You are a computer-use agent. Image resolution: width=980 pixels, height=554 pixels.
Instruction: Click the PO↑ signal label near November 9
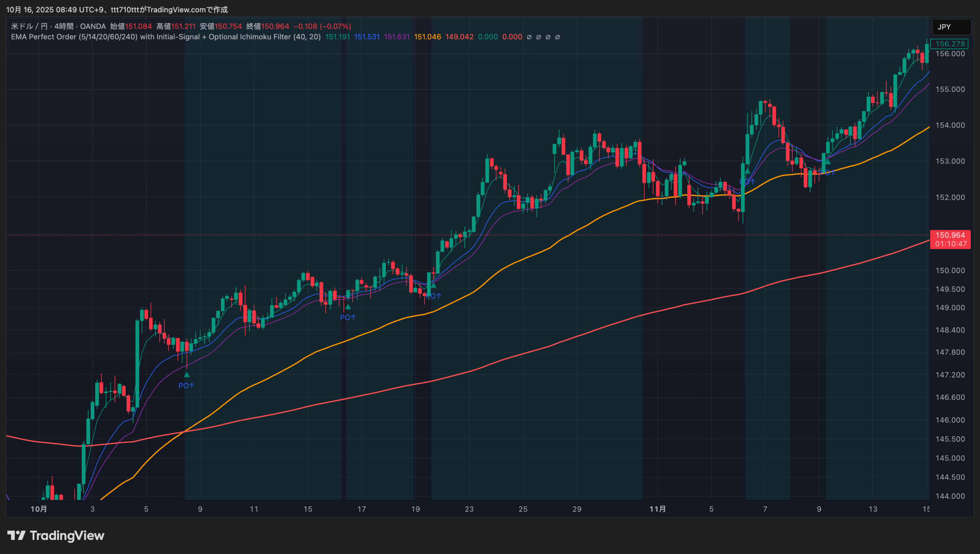[x=828, y=173]
